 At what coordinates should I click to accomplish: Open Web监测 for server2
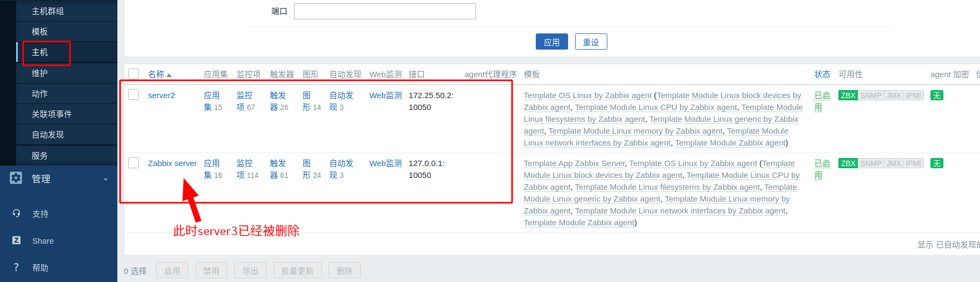tap(386, 95)
